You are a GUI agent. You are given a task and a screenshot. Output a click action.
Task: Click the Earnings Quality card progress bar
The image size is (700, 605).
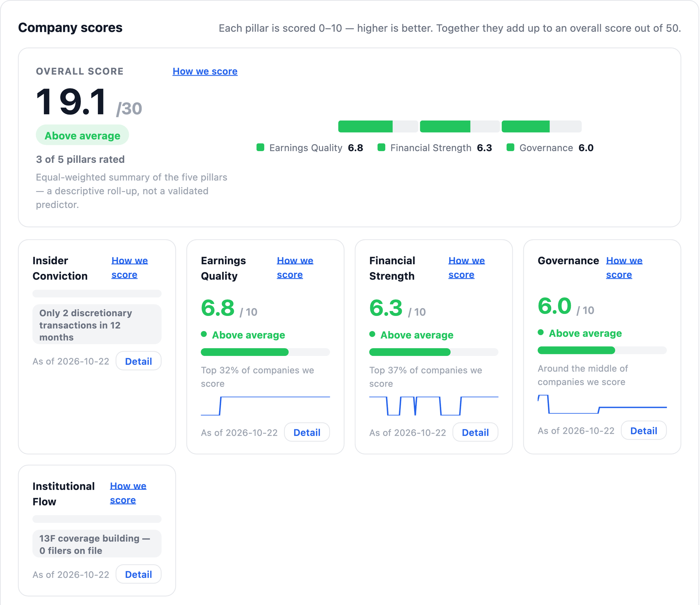click(x=265, y=352)
